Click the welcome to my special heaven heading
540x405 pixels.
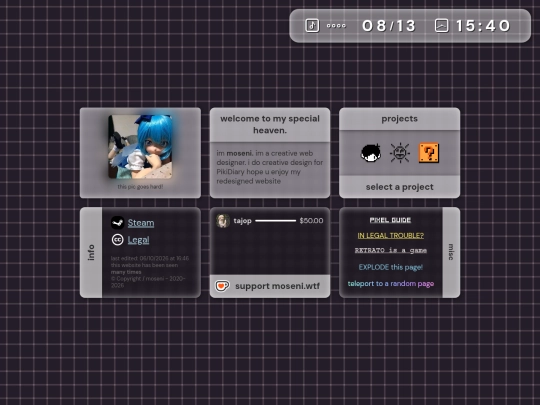point(270,124)
